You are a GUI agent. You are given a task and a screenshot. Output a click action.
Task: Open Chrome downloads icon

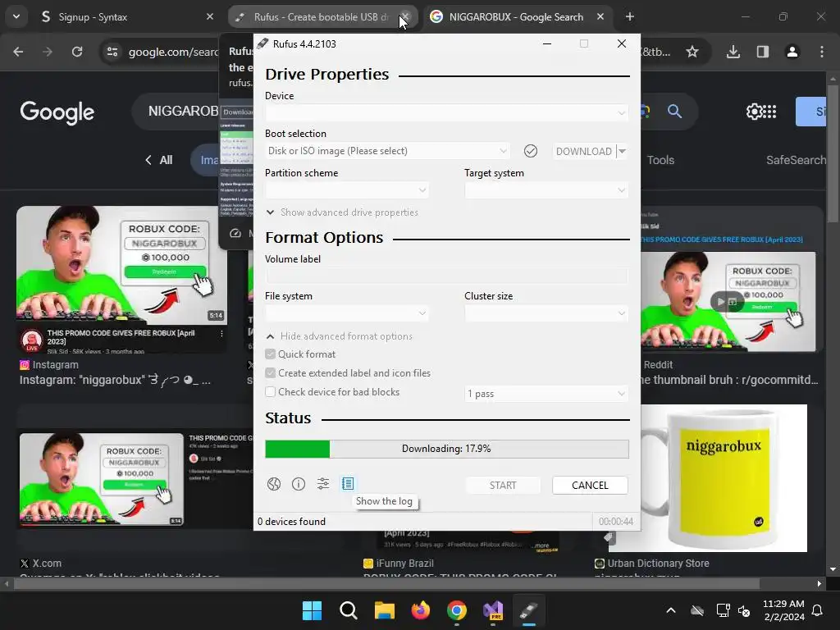[x=733, y=52]
